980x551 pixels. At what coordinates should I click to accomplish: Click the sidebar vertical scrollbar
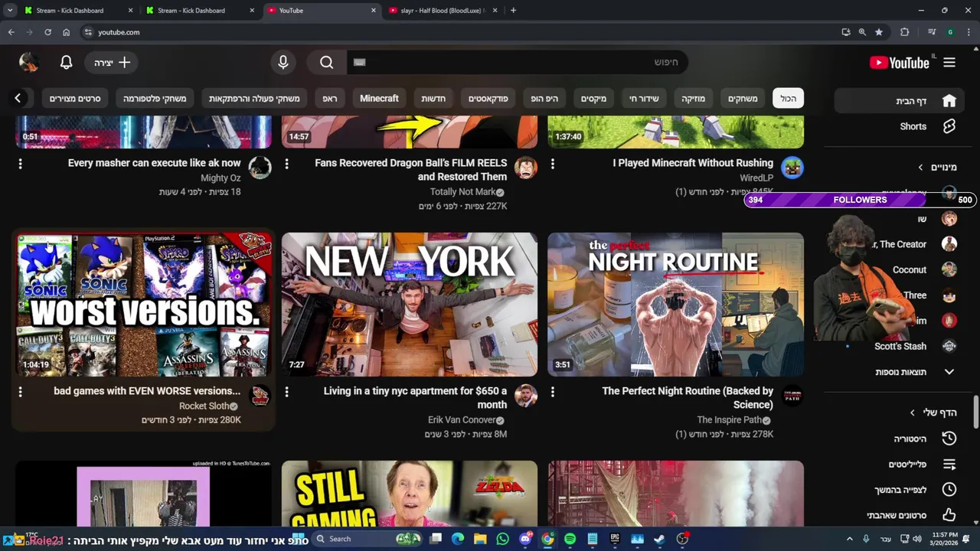(x=975, y=413)
